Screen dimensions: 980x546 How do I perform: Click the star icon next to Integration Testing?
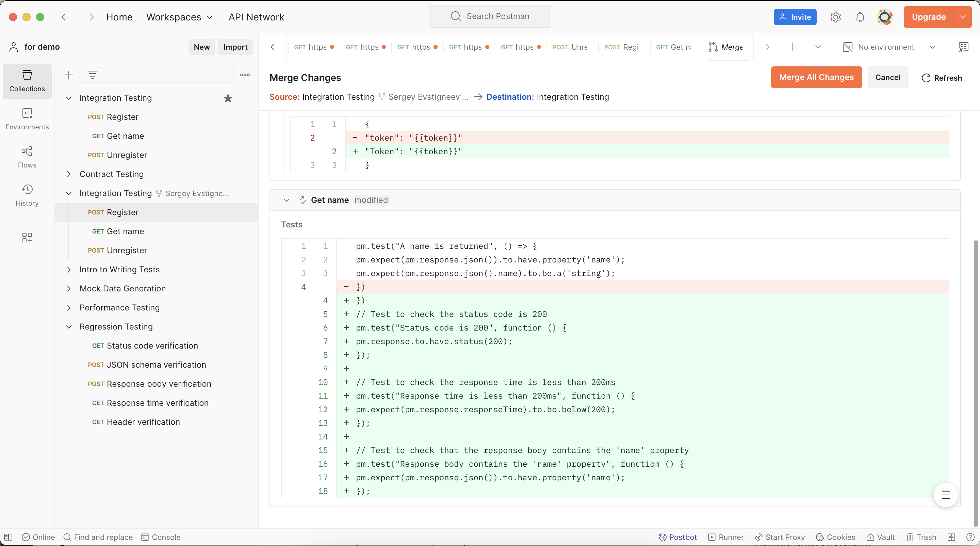coord(228,98)
